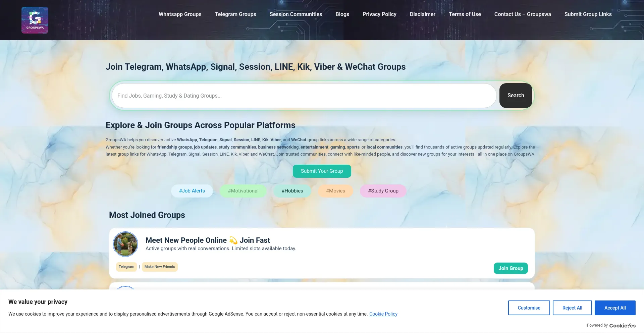
Task: Click the We value your privacy heading
Action: click(x=38, y=302)
